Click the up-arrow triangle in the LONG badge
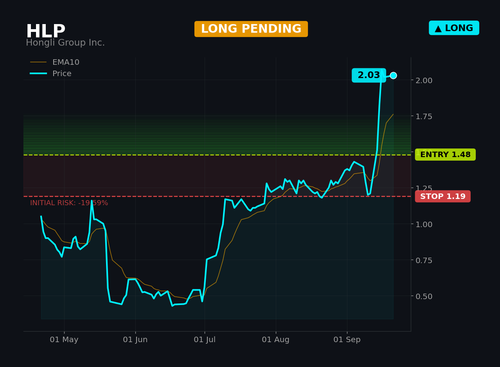500x367 pixels. [438, 29]
